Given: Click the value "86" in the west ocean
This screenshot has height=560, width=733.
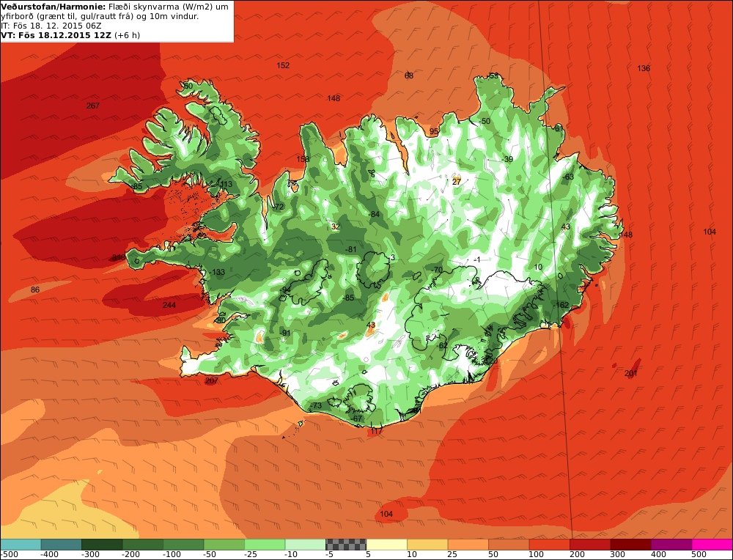Looking at the screenshot, I should tap(35, 290).
